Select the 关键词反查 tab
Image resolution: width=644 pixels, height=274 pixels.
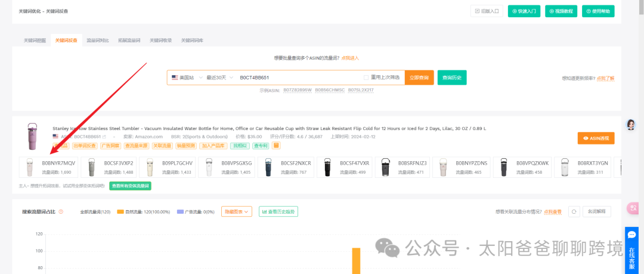(66, 41)
